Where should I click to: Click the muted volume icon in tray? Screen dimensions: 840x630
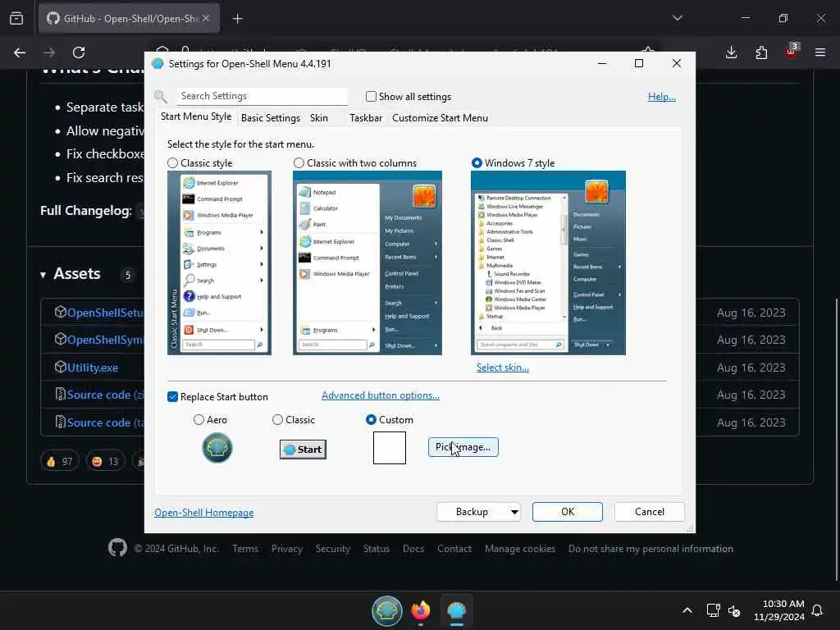734,610
